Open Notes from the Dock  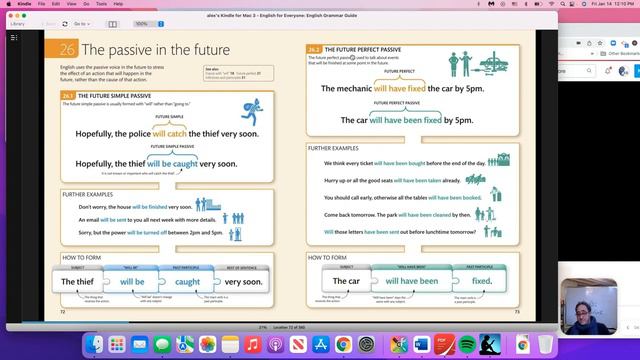point(230,344)
